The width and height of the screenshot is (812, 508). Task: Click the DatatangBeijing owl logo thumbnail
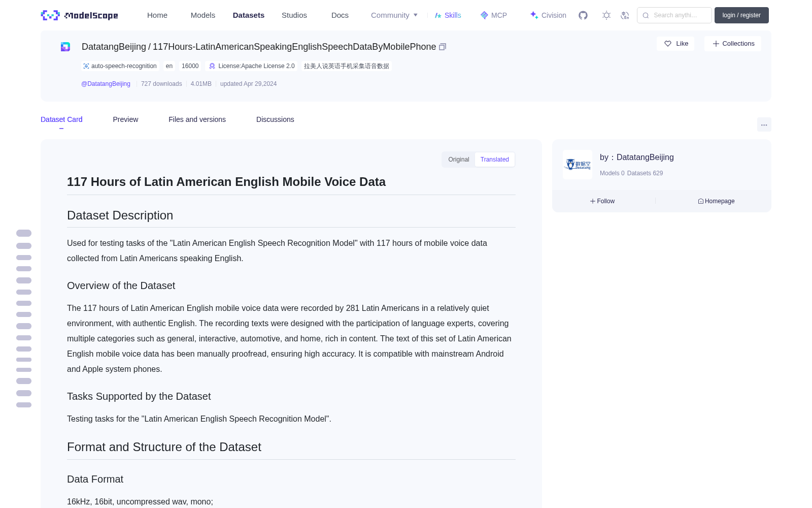click(578, 165)
